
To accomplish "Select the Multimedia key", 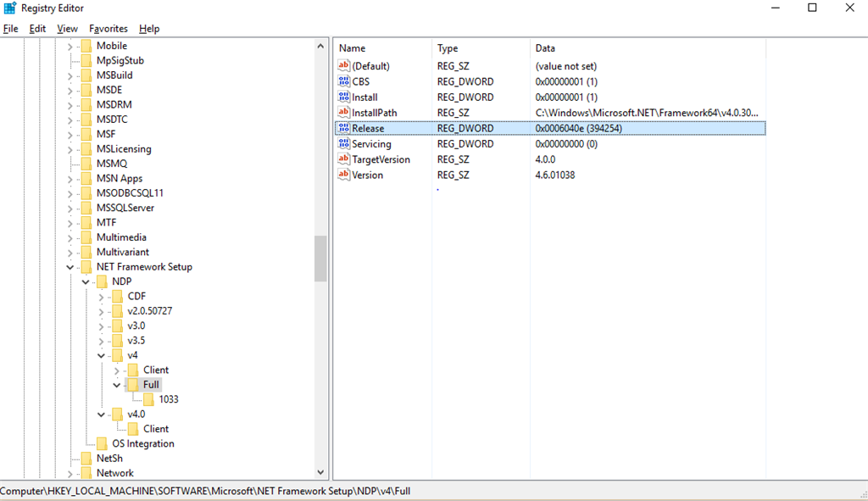I will [121, 237].
